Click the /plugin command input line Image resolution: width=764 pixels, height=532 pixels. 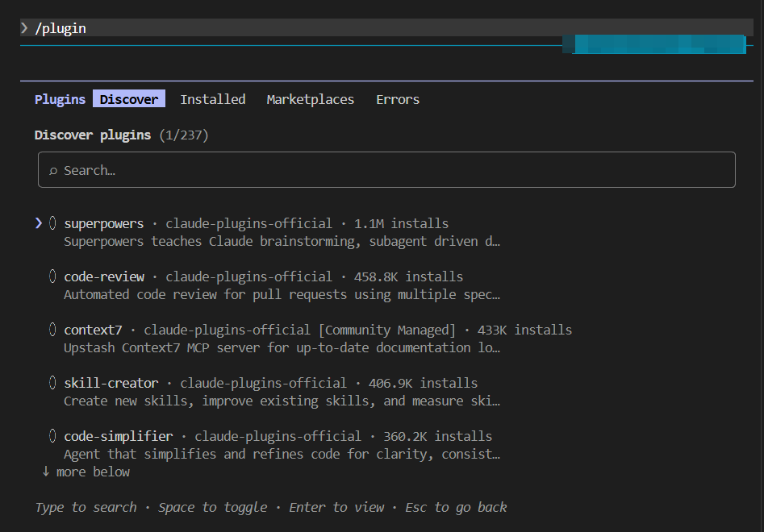coord(386,27)
